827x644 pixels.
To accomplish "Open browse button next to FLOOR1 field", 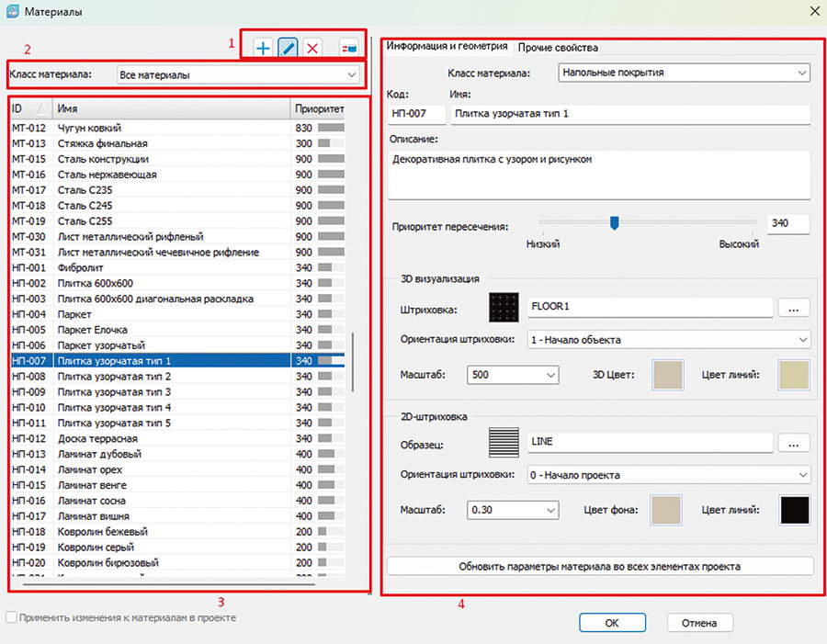I will 793,308.
